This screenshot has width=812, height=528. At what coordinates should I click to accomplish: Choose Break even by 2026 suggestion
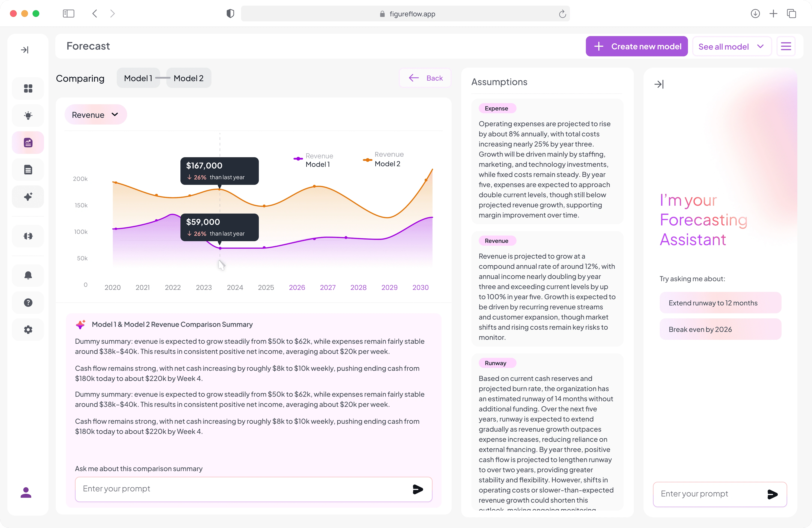tap(720, 329)
